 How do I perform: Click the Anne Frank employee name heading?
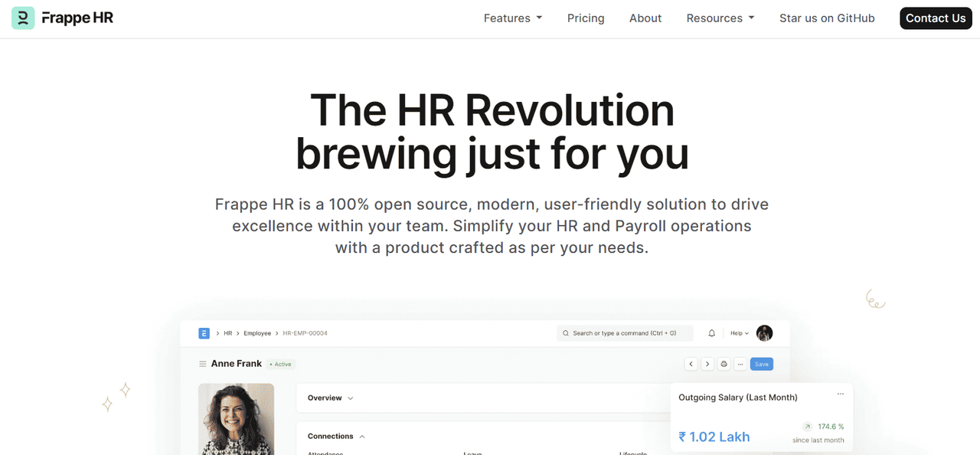pos(237,364)
